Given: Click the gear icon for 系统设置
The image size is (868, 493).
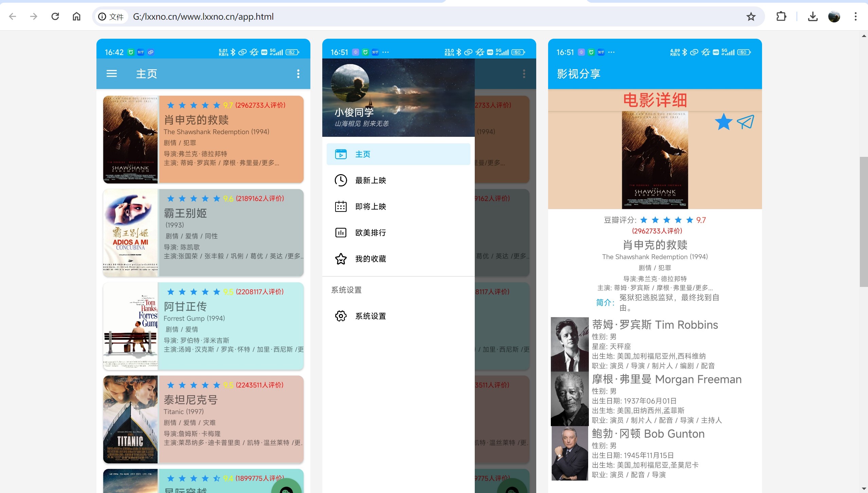Looking at the screenshot, I should point(341,316).
